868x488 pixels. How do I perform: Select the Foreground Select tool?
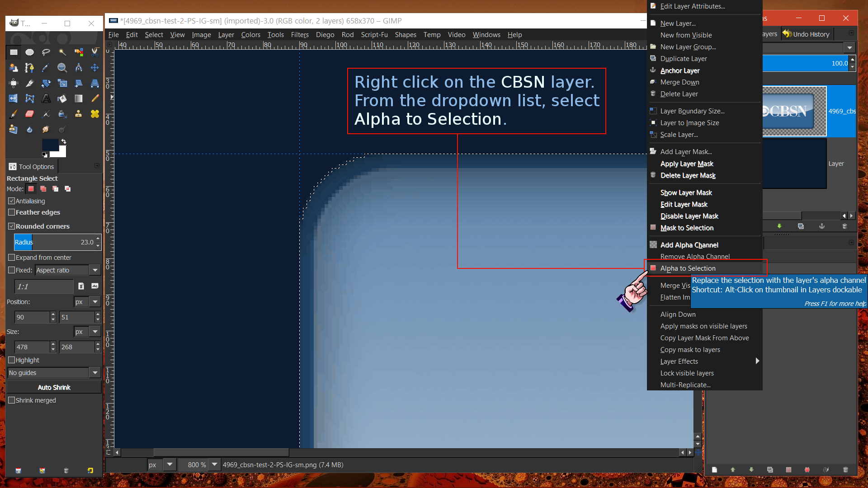point(14,68)
